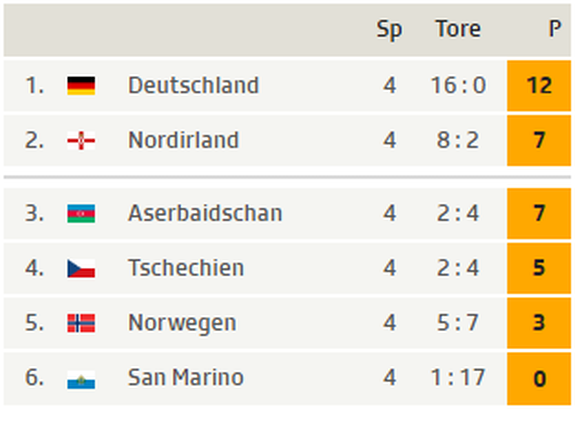Click Norwegen's orange 3 points cell
This screenshot has height=429, width=582.
[x=539, y=323]
